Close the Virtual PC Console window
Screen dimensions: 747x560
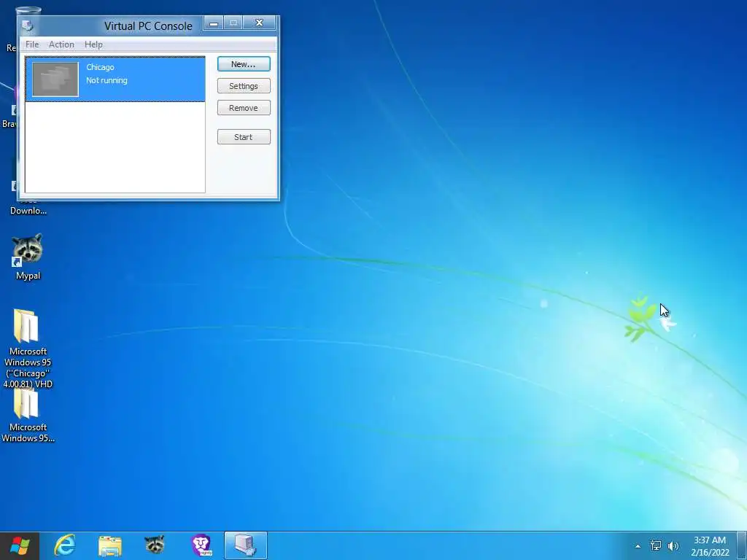259,23
